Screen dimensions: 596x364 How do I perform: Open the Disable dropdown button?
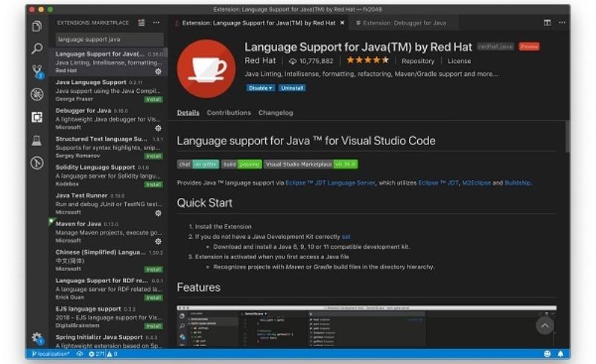click(x=260, y=88)
